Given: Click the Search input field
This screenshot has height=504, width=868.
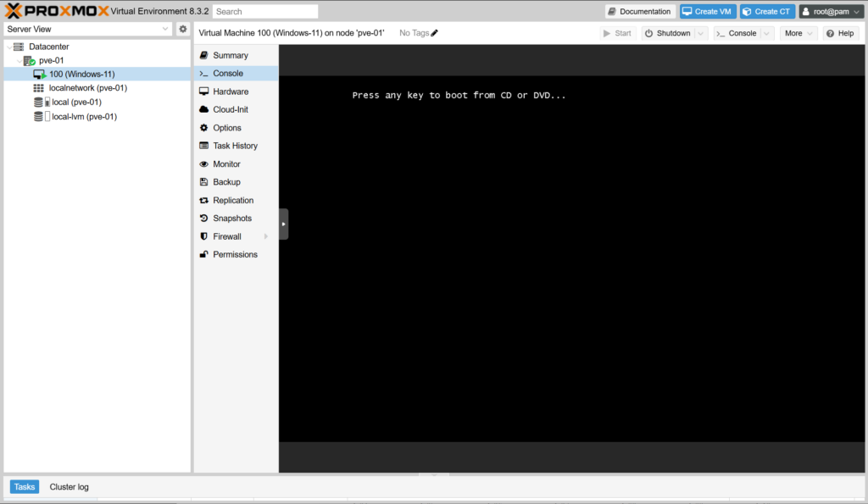Looking at the screenshot, I should (x=265, y=12).
